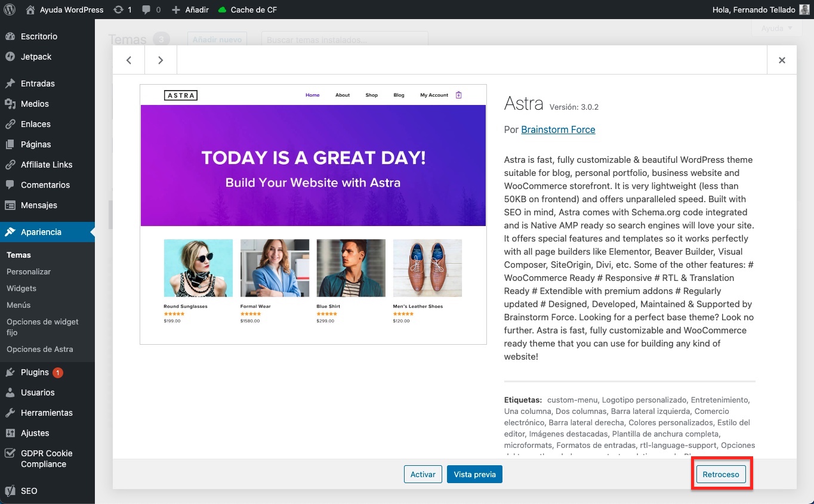Click the Ajustes settings icon
Viewport: 814px width, 504px height.
[x=10, y=433]
